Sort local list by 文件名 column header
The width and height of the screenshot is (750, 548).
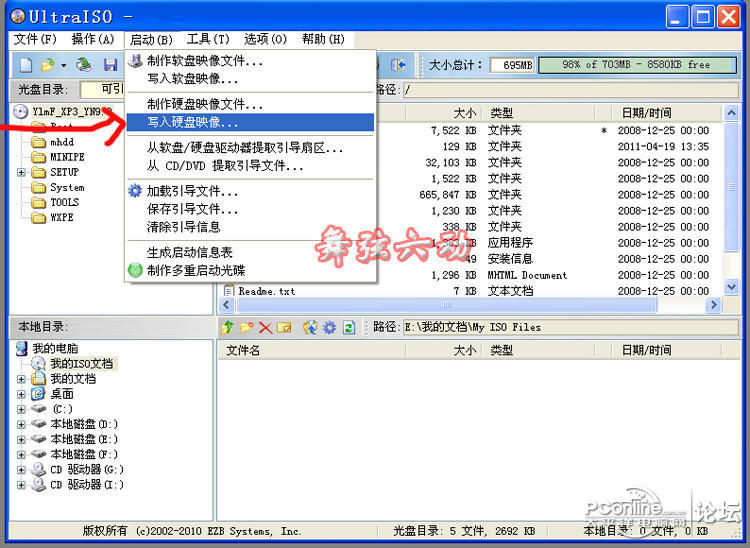(x=312, y=350)
